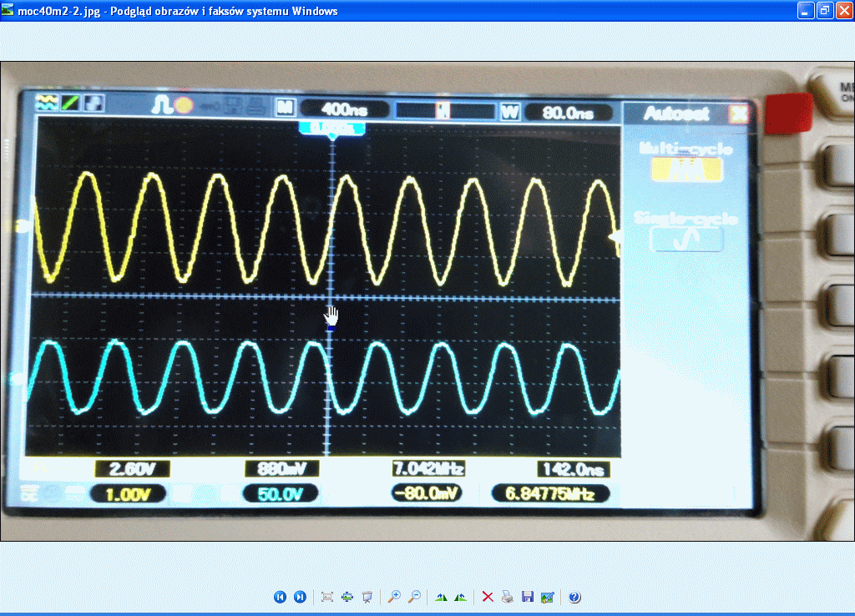855x616 pixels.
Task: Rotate the image clockwise
Action: [442, 597]
